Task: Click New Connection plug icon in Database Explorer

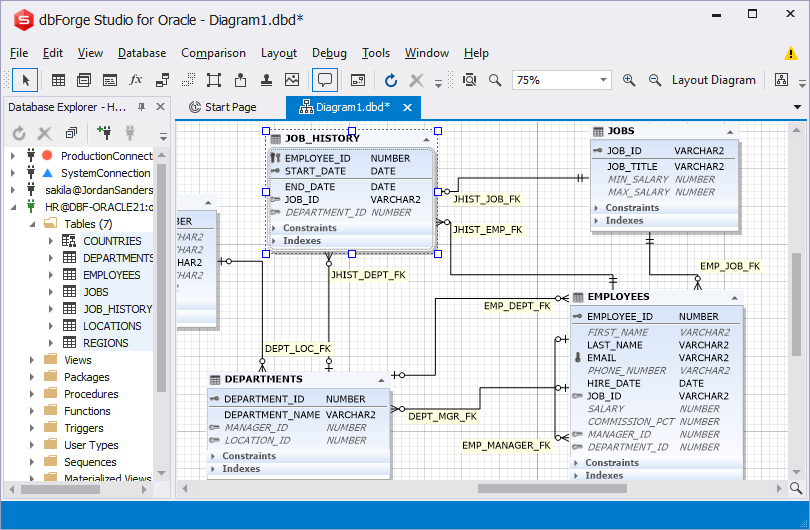Action: [x=104, y=132]
